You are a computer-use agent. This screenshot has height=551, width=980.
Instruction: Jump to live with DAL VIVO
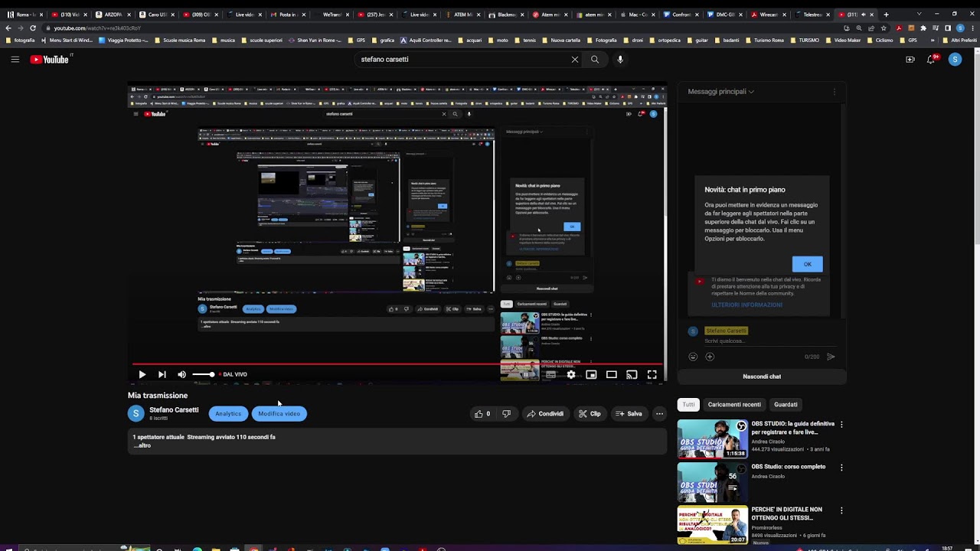(x=233, y=374)
